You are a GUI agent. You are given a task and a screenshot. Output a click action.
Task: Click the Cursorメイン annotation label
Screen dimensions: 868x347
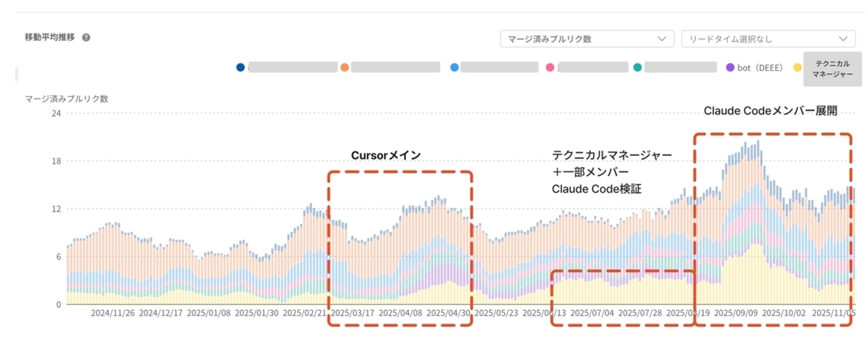click(386, 155)
